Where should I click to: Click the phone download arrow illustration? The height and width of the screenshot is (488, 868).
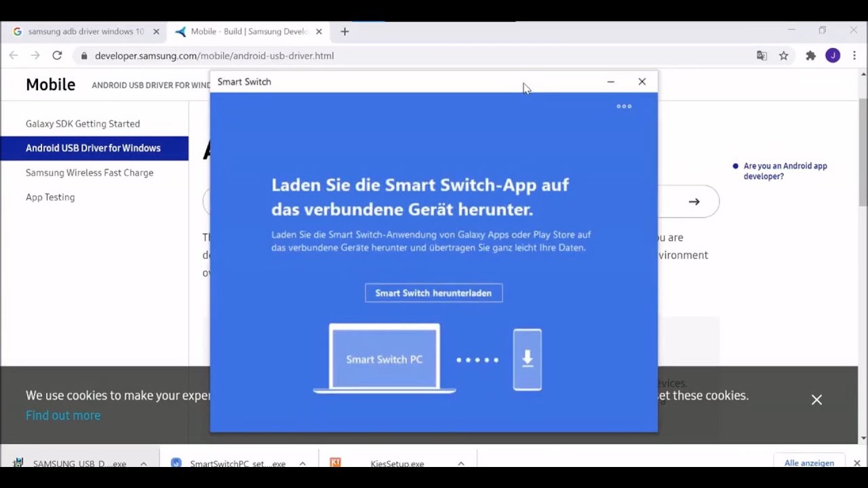pyautogui.click(x=528, y=359)
